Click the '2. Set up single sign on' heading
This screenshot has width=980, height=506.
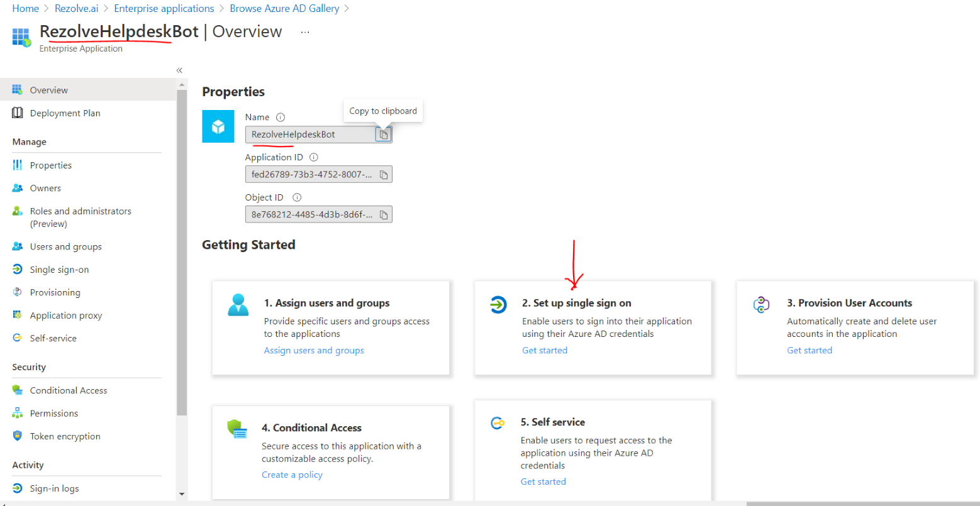tap(577, 303)
